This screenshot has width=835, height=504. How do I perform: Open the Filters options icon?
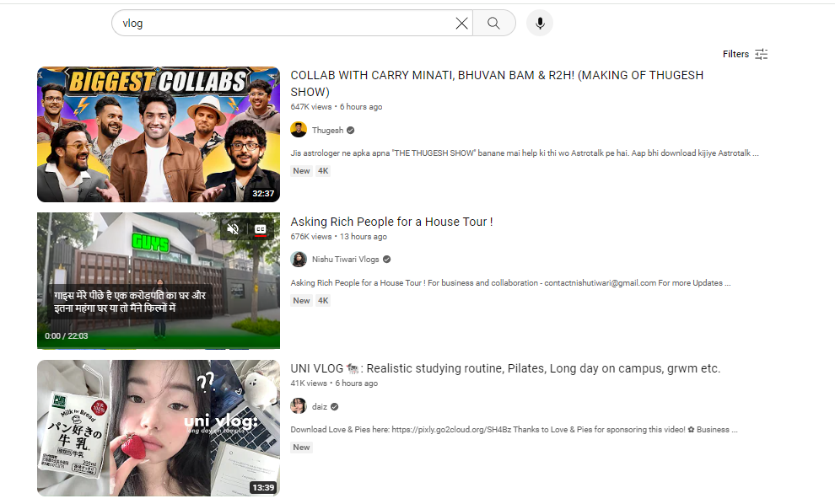(x=762, y=54)
